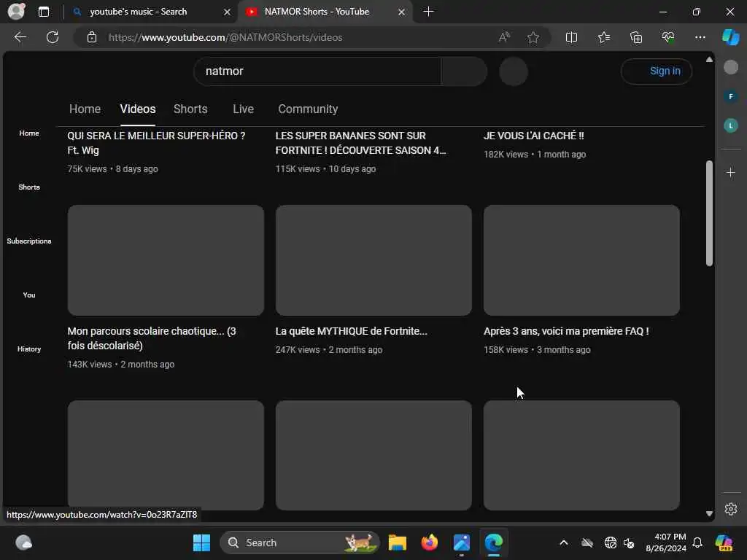
Task: Close the youtube's music Search tab
Action: click(x=228, y=12)
